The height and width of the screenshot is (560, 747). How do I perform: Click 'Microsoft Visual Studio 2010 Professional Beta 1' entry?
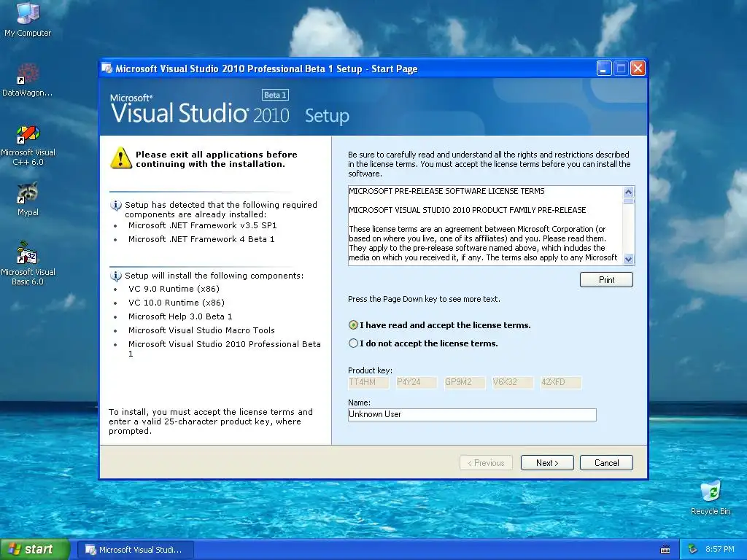(x=225, y=349)
